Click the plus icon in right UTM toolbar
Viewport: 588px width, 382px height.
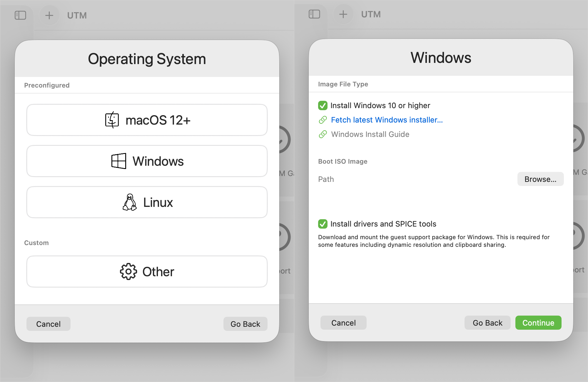pyautogui.click(x=343, y=14)
